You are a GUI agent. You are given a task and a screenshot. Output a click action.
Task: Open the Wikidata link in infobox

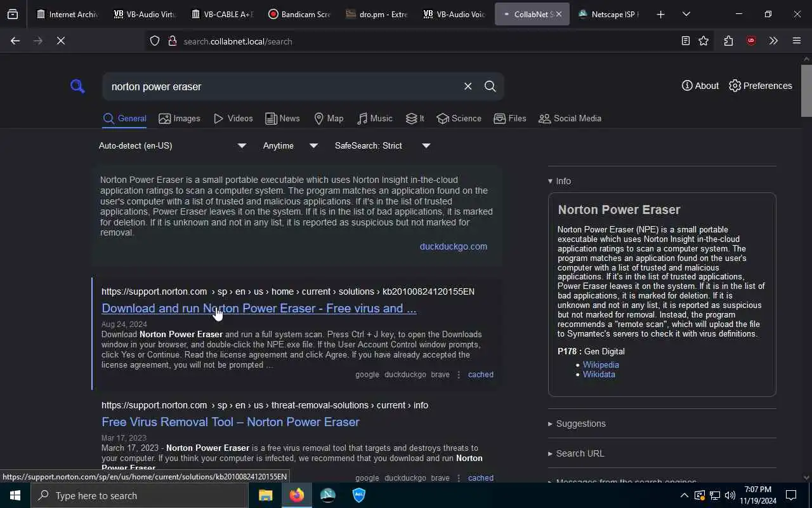pyautogui.click(x=599, y=374)
